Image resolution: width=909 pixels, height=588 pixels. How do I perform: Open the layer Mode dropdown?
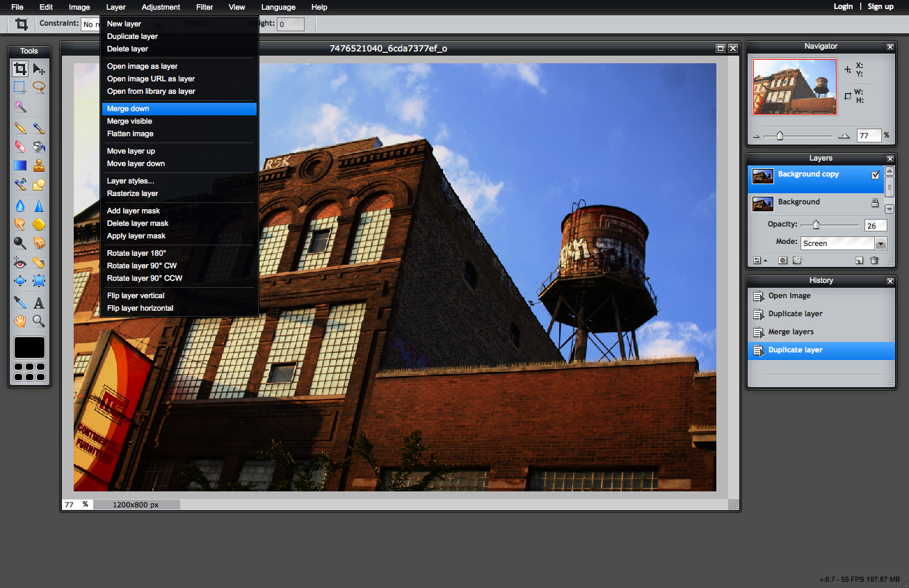click(x=844, y=243)
